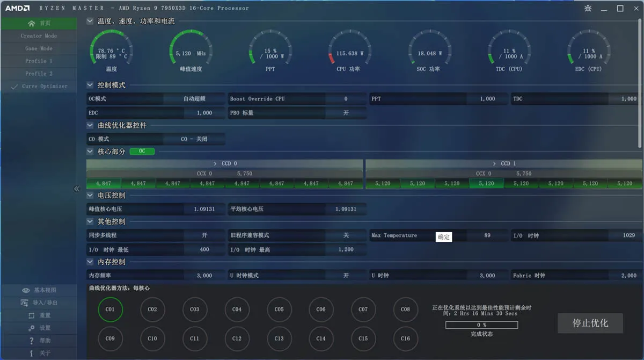Select core C07 circle
This screenshot has width=644, height=360.
[363, 309]
